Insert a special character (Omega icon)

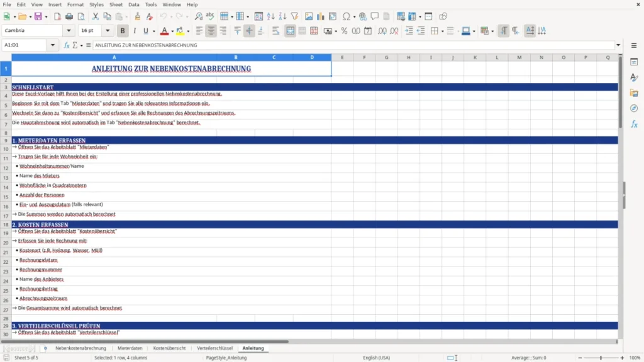(x=347, y=16)
